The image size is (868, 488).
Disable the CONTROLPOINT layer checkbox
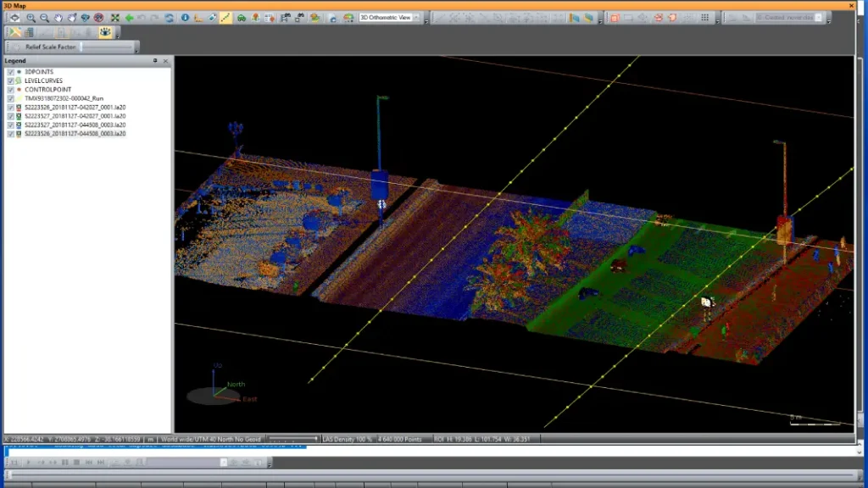[x=11, y=90]
